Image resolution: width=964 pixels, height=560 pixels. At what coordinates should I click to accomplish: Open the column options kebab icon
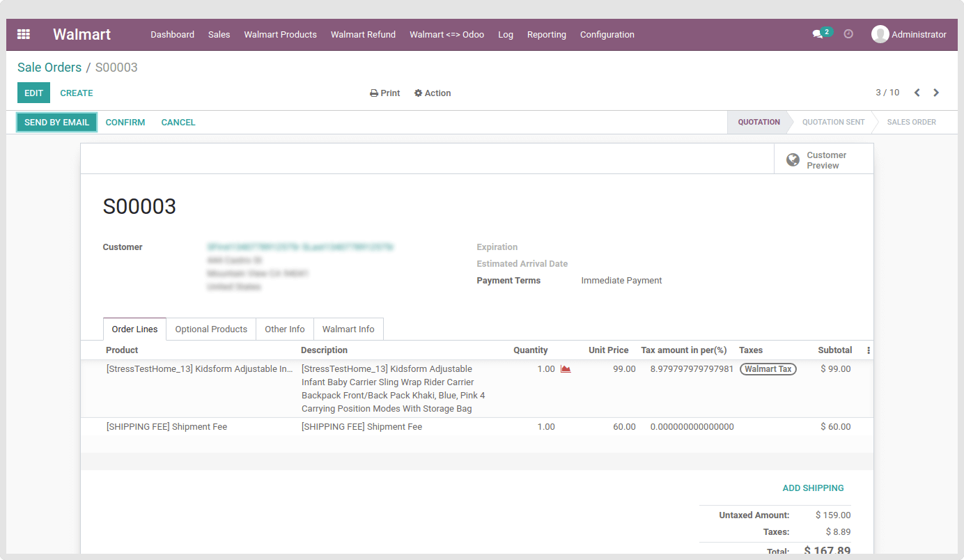[x=869, y=350]
